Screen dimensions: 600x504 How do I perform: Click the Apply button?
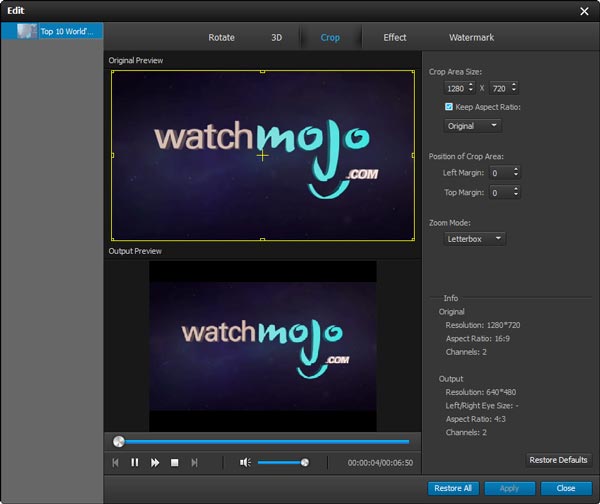(x=509, y=488)
